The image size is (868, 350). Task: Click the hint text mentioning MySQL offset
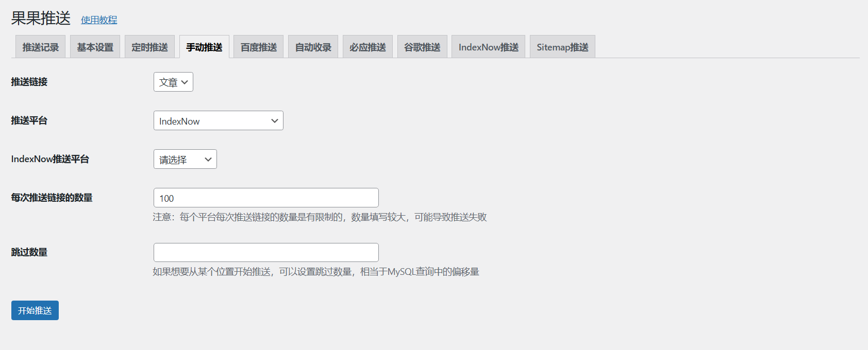click(x=316, y=272)
